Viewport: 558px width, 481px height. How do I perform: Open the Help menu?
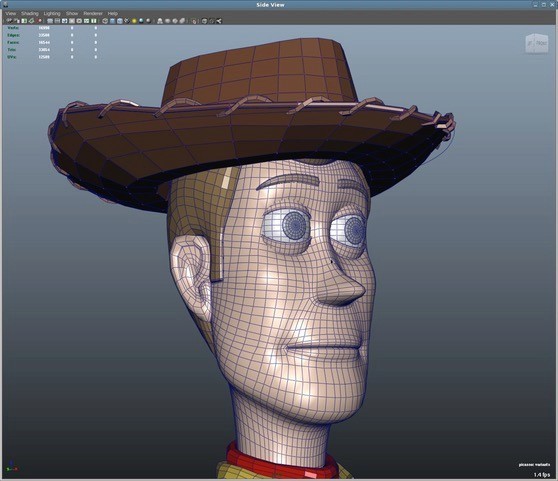pyautogui.click(x=112, y=14)
